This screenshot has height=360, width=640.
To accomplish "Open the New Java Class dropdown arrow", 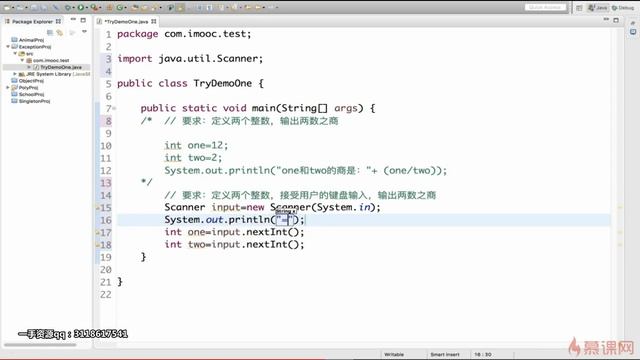I will pos(126,7).
